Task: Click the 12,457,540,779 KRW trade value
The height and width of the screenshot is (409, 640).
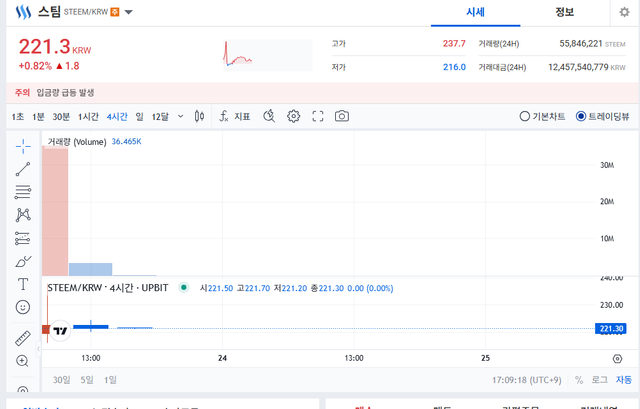Action: (587, 67)
